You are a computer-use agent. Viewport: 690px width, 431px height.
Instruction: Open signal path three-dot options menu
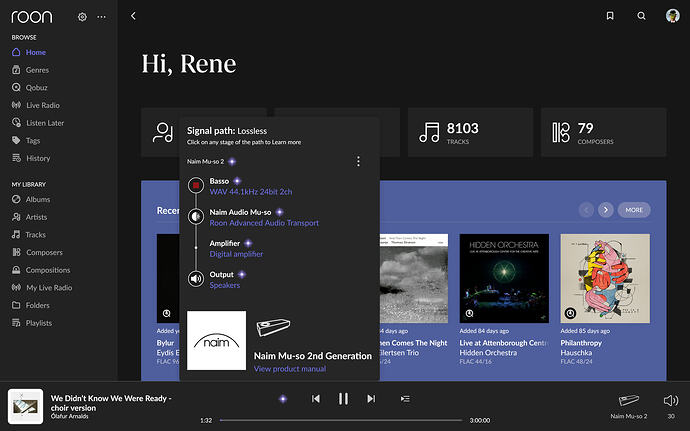coord(358,162)
